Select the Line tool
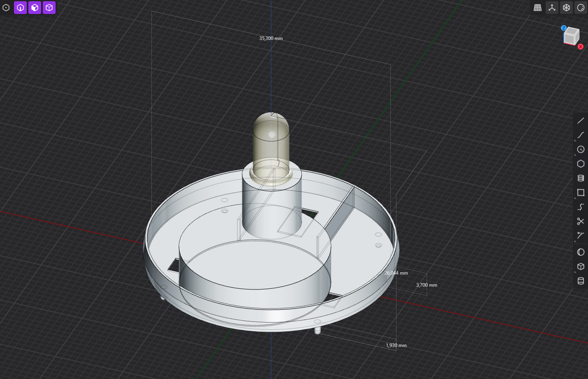 coord(581,121)
